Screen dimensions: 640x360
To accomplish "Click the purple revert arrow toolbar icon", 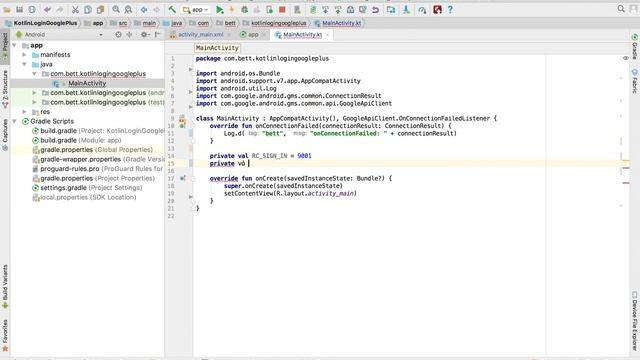I will pos(375,9).
